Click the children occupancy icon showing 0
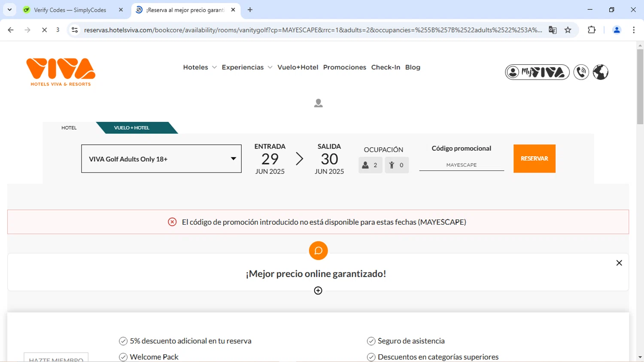Image resolution: width=644 pixels, height=362 pixels. click(x=397, y=165)
